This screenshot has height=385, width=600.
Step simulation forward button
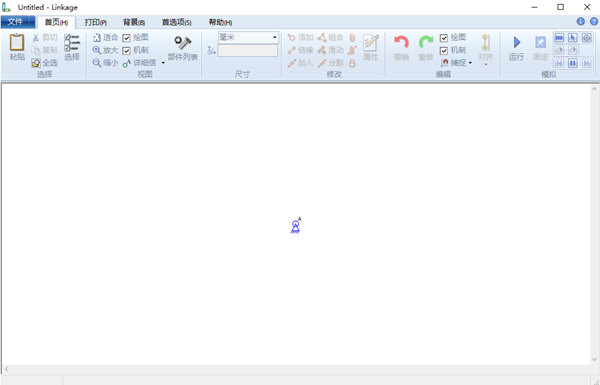(x=586, y=63)
